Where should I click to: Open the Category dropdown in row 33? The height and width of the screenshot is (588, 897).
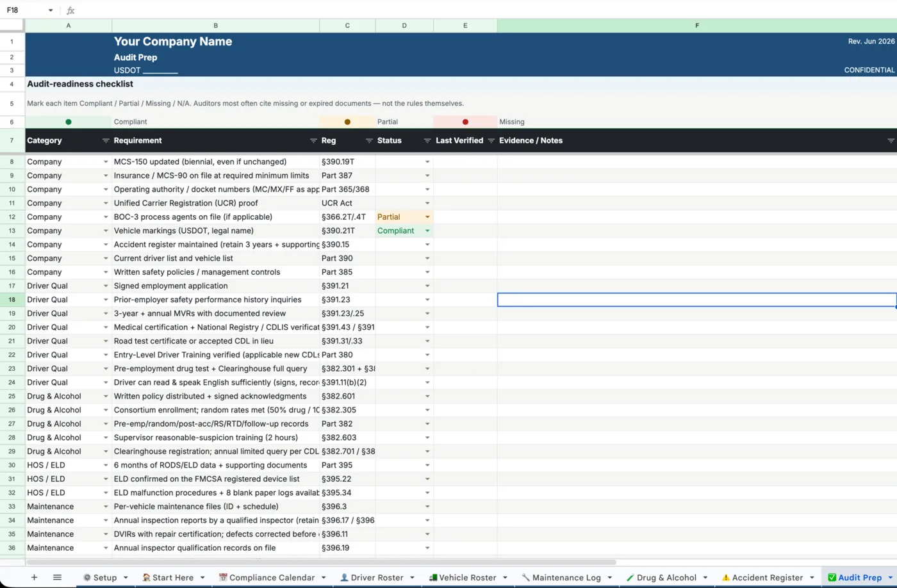(x=106, y=507)
